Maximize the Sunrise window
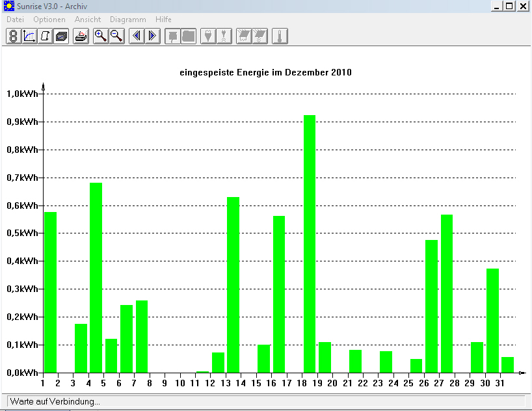This screenshot has width=532, height=411. pyautogui.click(x=510, y=6)
